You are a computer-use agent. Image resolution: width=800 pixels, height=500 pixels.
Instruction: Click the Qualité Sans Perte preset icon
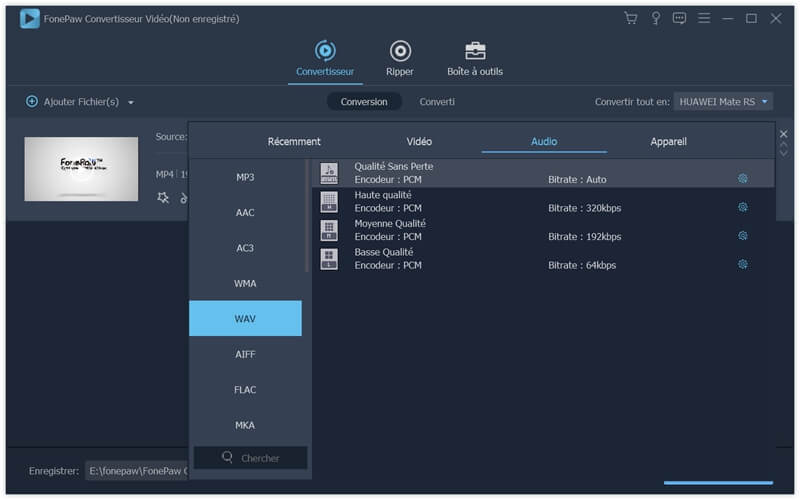329,173
